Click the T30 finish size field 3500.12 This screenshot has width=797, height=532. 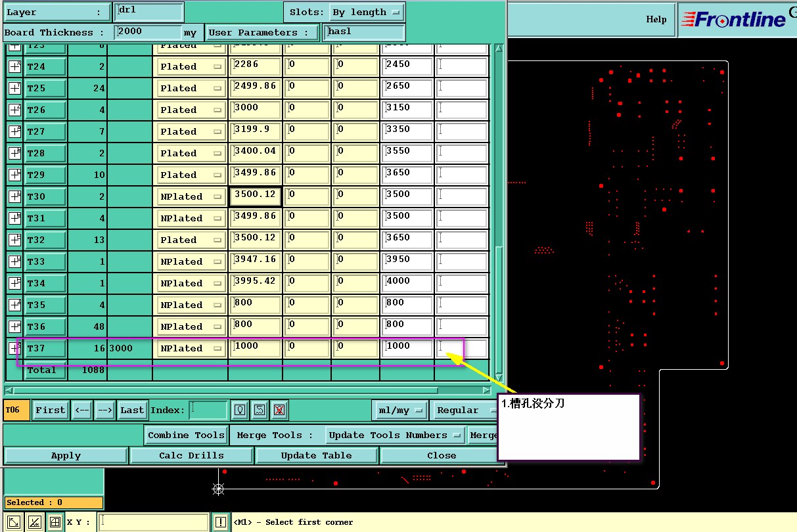pyautogui.click(x=256, y=196)
